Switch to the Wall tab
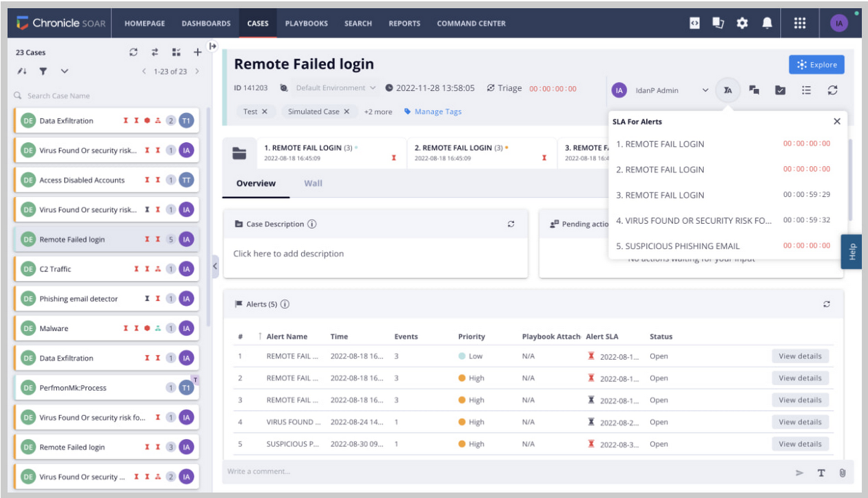The height and width of the screenshot is (498, 868). [313, 183]
